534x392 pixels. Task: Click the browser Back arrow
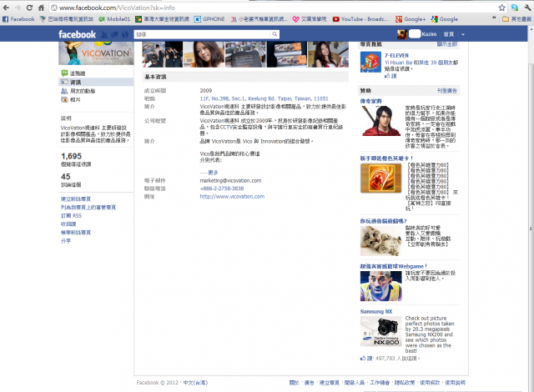point(6,8)
